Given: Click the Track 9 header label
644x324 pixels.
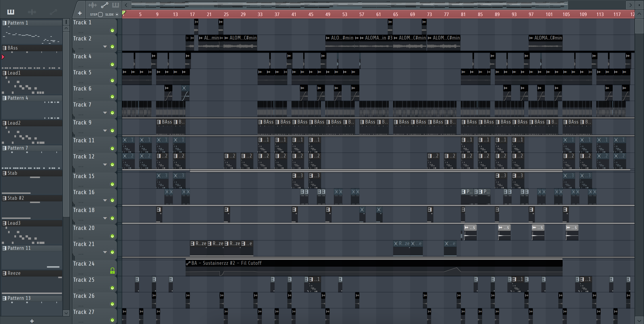Looking at the screenshot, I should click(82, 122).
